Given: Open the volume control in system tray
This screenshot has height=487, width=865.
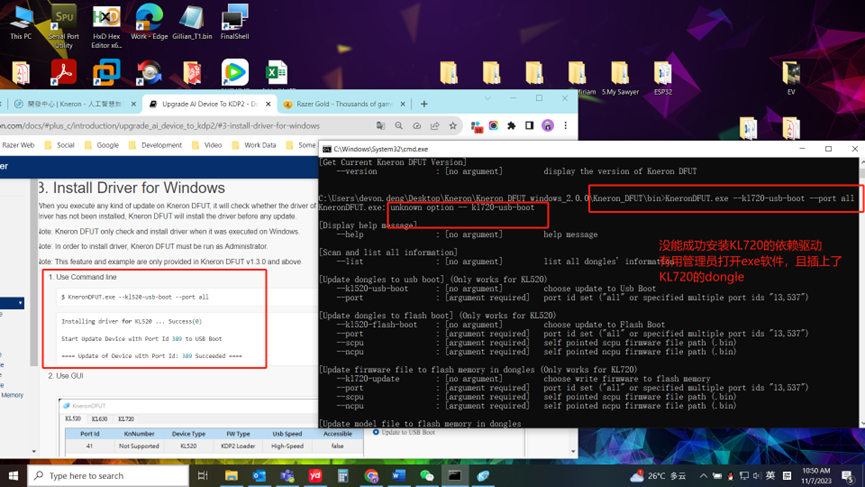Looking at the screenshot, I should (756, 475).
